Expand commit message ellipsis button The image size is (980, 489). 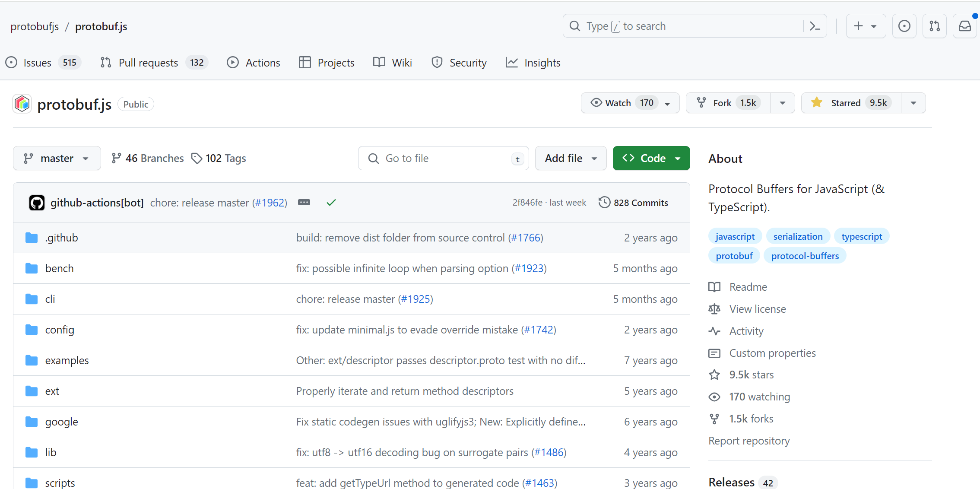pos(304,203)
